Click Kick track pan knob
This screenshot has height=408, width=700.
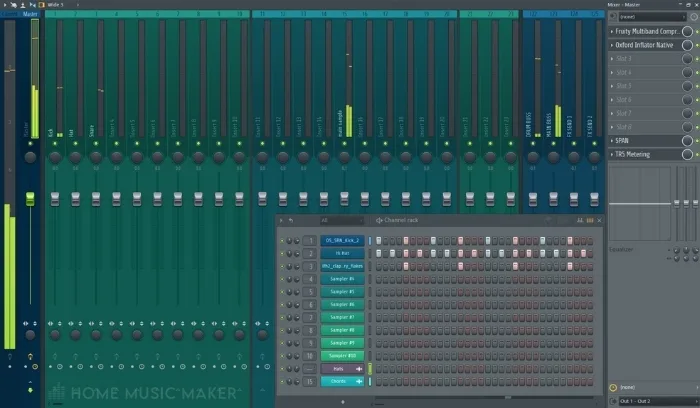[55, 157]
